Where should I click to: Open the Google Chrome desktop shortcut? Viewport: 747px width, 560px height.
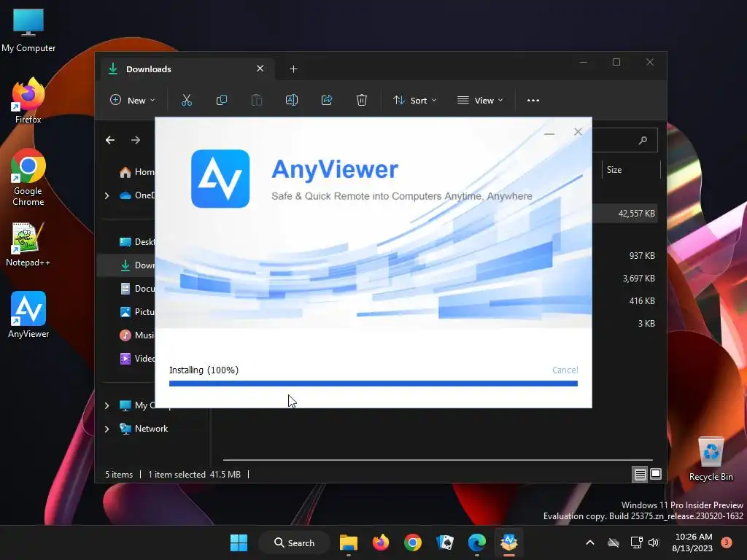28,178
